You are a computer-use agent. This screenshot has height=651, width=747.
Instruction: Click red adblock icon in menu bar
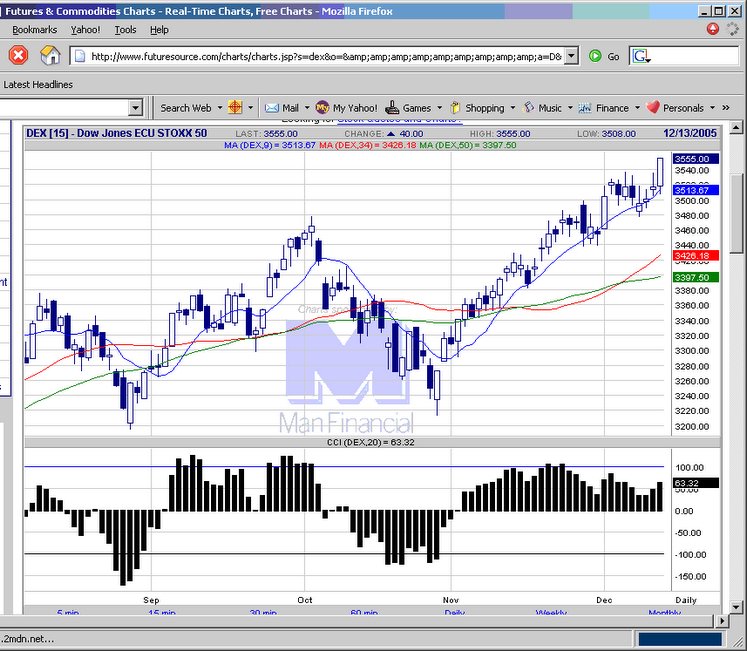coord(713,29)
